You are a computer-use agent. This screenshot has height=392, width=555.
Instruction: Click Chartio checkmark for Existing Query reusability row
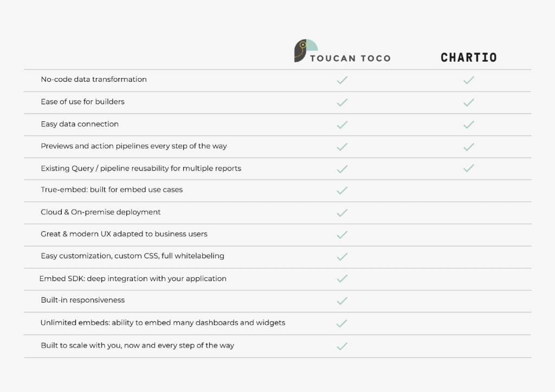pyautogui.click(x=469, y=168)
